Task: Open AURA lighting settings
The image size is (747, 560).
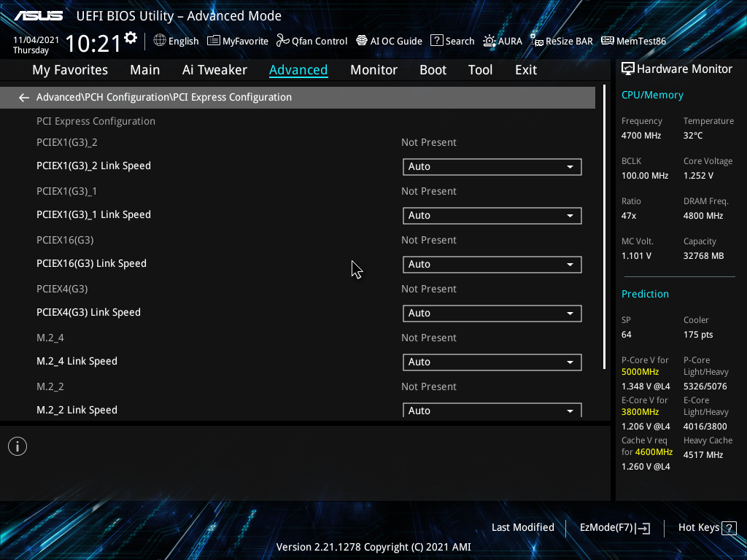Action: pyautogui.click(x=503, y=41)
